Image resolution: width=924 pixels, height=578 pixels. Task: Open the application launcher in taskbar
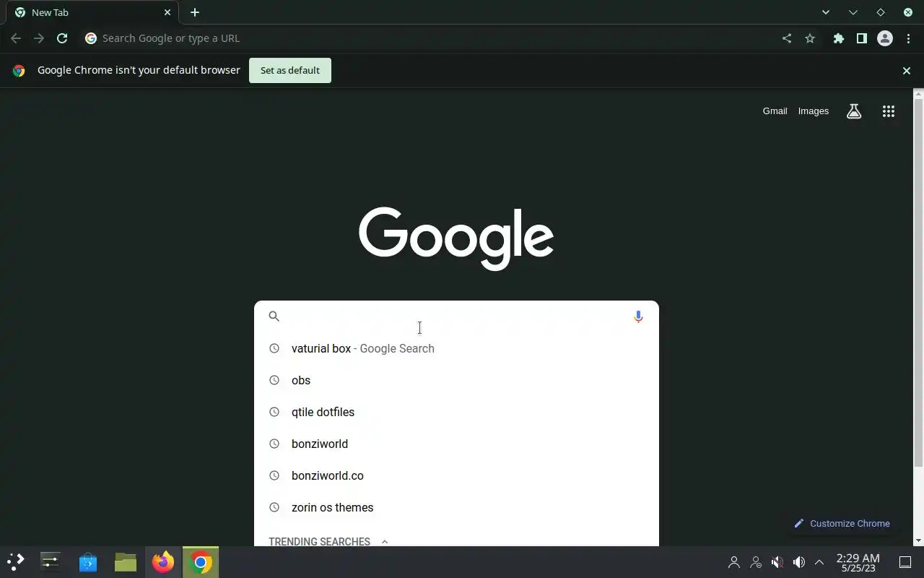(16, 562)
